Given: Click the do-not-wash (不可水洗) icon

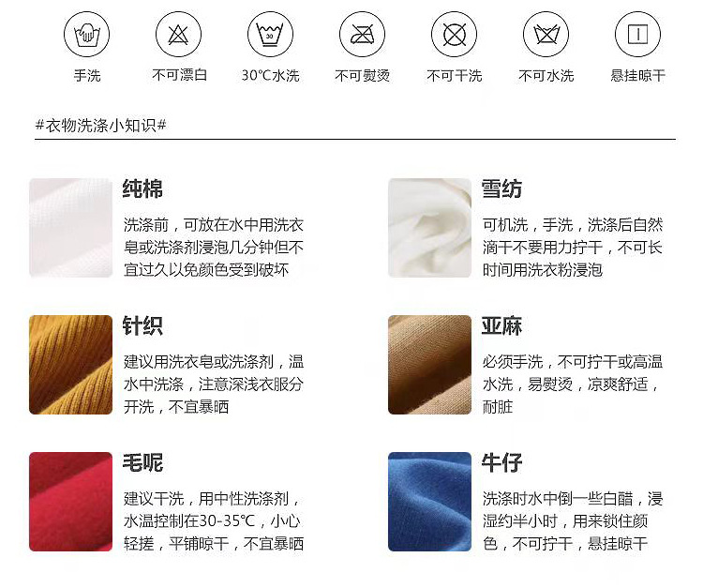Looking at the screenshot, I should click(x=546, y=34).
